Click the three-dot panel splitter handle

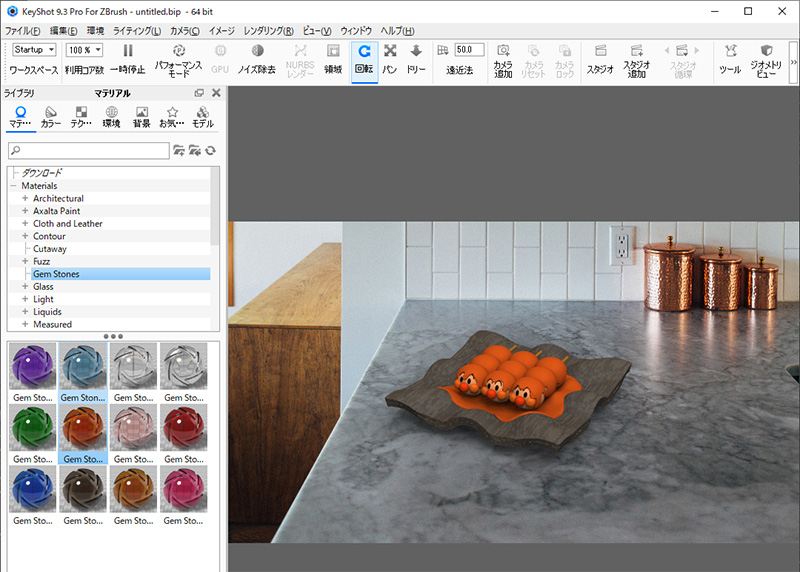coord(113,336)
